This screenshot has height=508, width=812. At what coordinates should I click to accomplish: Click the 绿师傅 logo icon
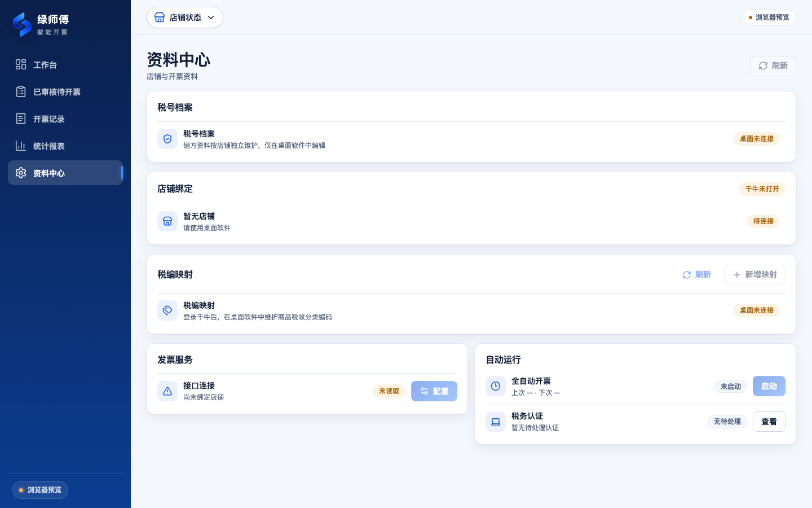point(22,24)
